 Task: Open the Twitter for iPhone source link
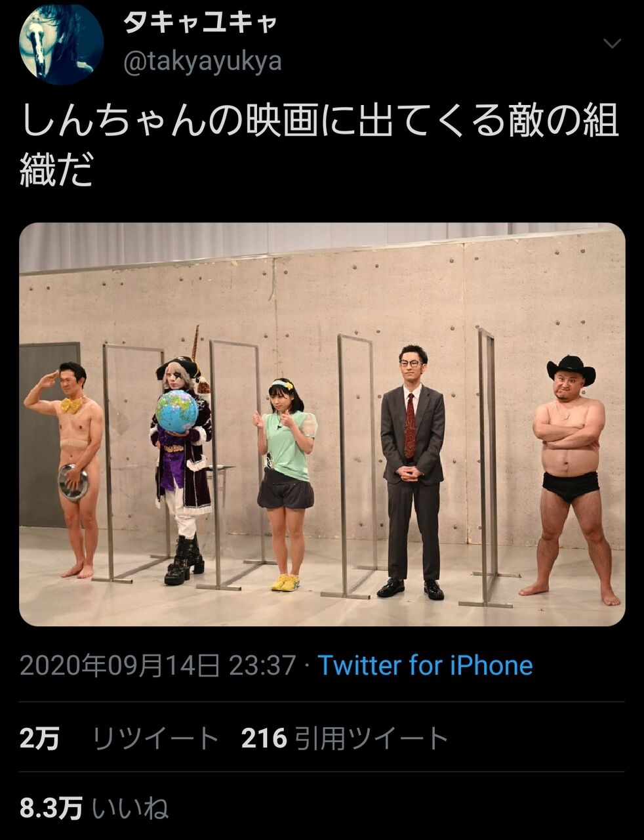[x=425, y=665]
